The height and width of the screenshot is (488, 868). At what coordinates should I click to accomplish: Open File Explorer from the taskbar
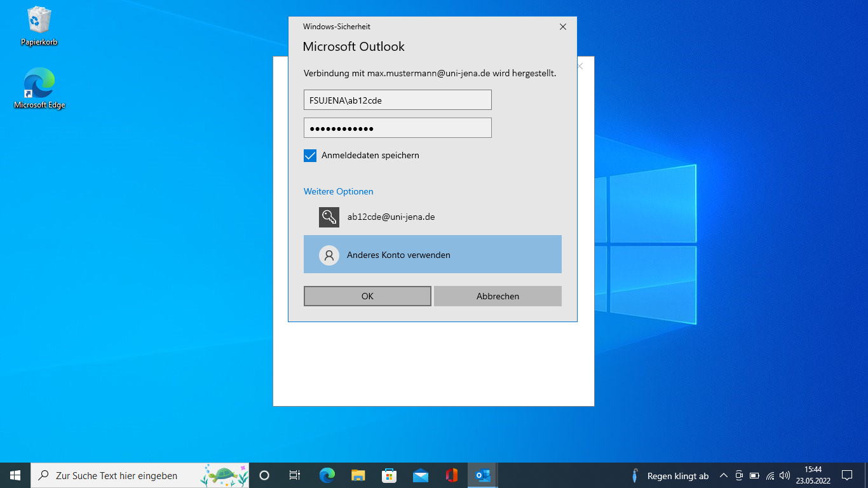click(358, 475)
